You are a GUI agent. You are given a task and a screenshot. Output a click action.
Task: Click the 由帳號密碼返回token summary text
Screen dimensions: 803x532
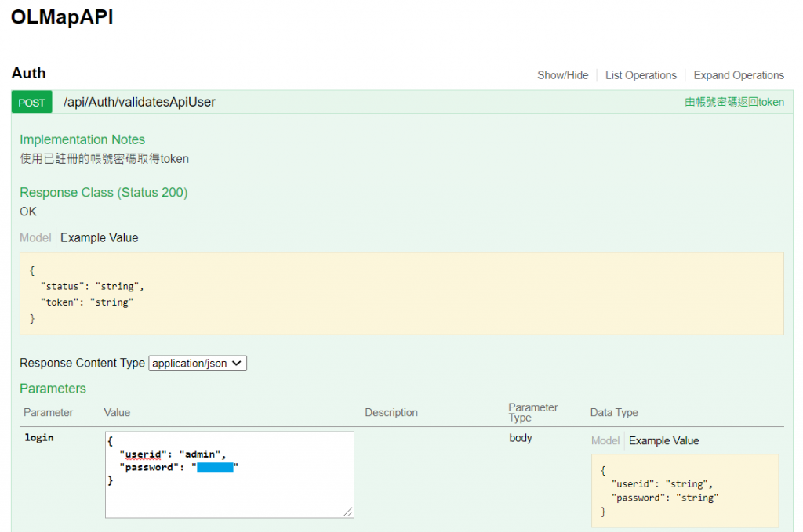pos(734,102)
